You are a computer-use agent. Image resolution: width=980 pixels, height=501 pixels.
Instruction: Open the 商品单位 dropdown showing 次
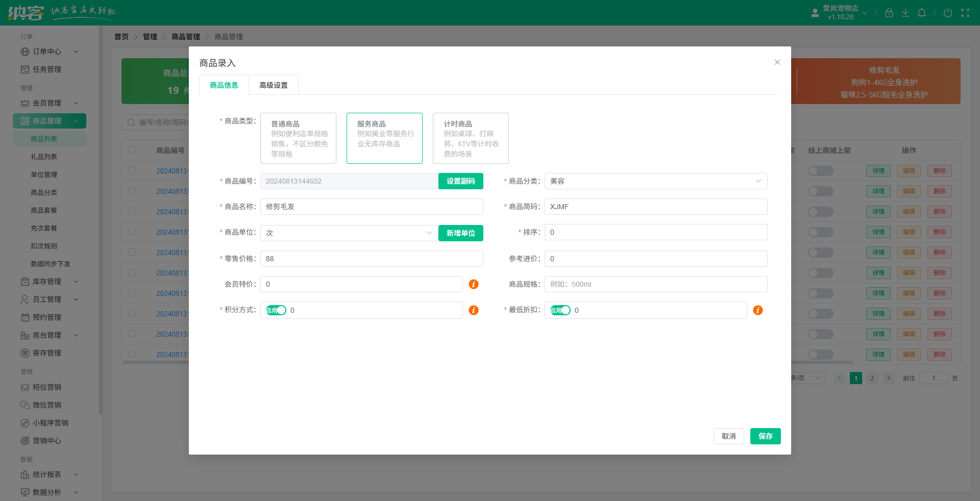[349, 233]
